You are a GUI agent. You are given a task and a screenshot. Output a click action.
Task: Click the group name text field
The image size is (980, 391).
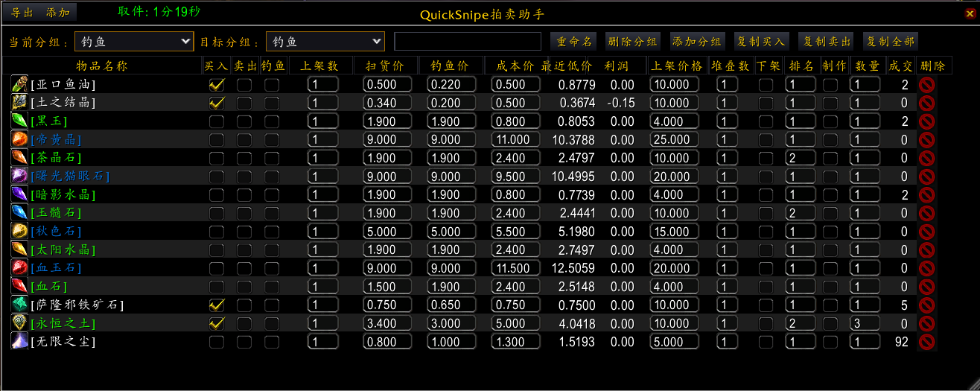[x=467, y=42]
